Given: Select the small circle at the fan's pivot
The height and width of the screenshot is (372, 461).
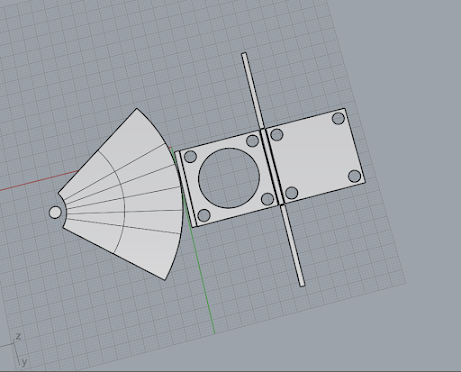Looking at the screenshot, I should (x=55, y=212).
